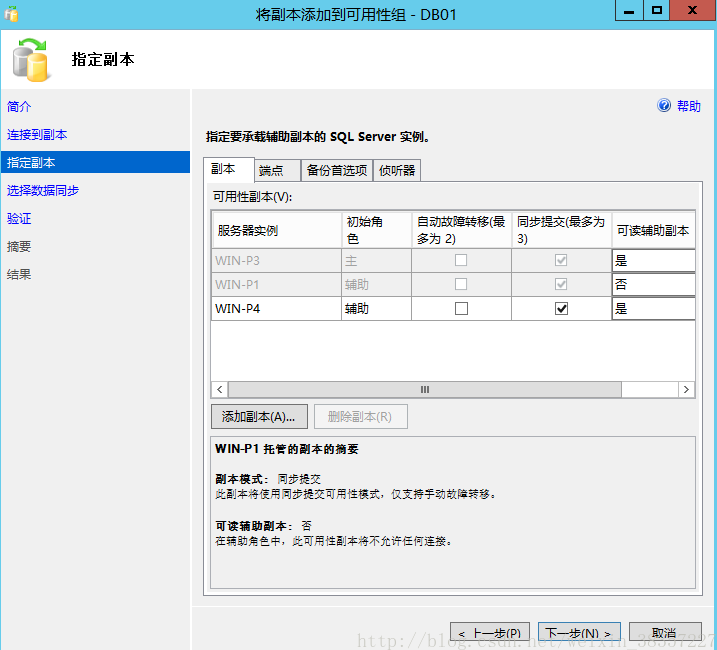Click the blue Help question mark icon
The height and width of the screenshot is (650, 717).
(x=664, y=106)
